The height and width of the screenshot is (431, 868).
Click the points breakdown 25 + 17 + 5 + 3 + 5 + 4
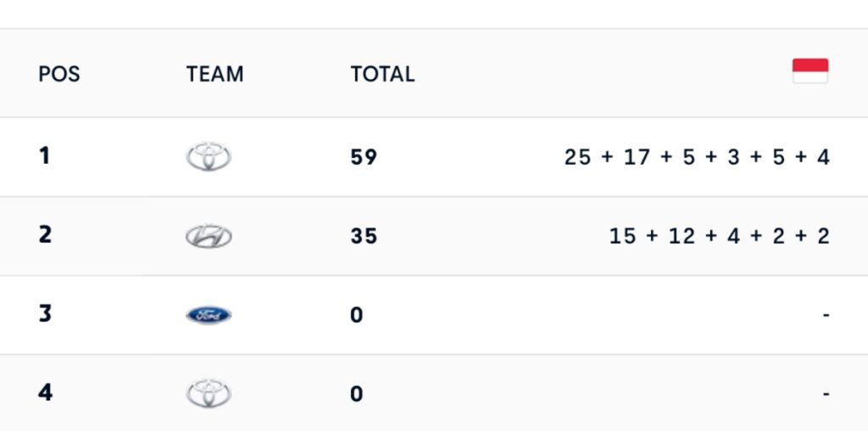click(x=697, y=157)
